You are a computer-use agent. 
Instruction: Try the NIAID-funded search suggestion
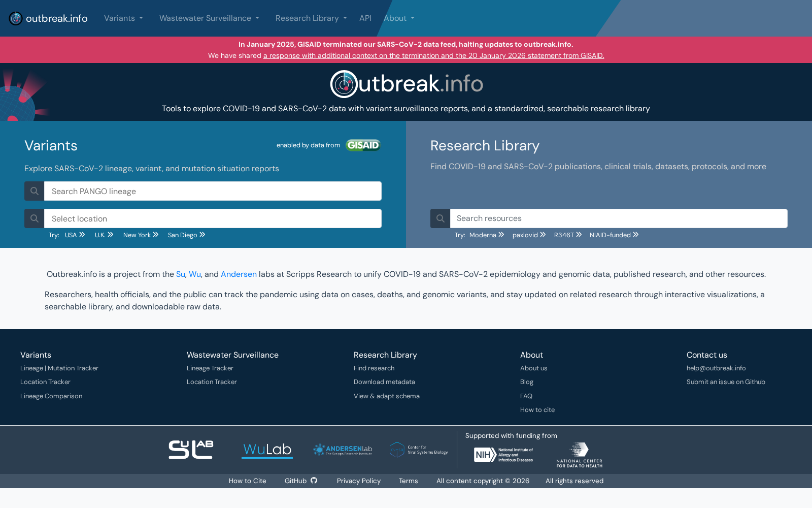(x=614, y=235)
